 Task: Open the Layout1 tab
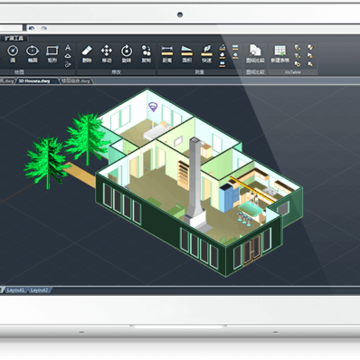[15, 290]
